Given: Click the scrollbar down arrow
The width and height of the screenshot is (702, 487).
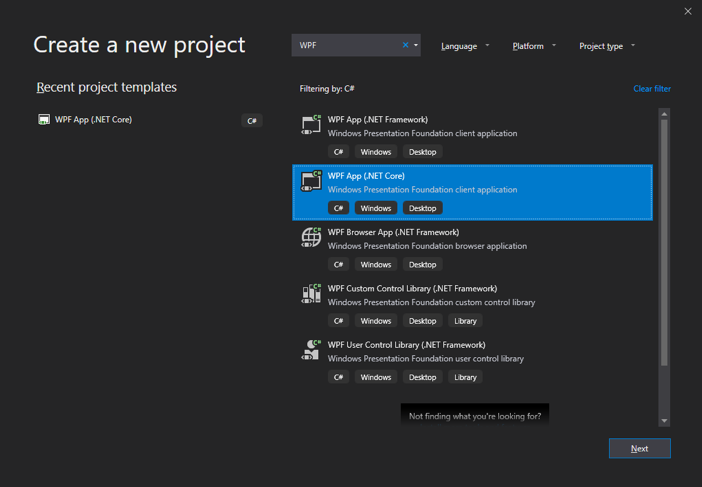Looking at the screenshot, I should [x=664, y=421].
